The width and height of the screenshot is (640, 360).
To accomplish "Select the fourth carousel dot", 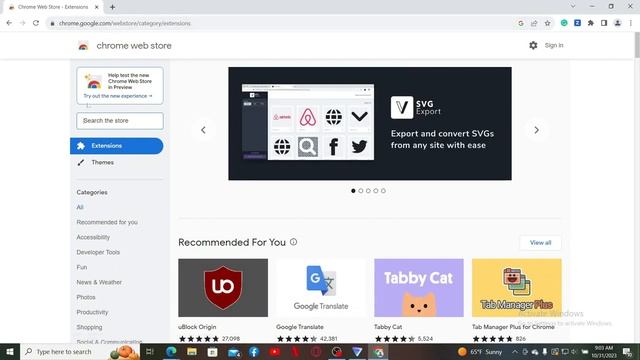I will tap(376, 191).
